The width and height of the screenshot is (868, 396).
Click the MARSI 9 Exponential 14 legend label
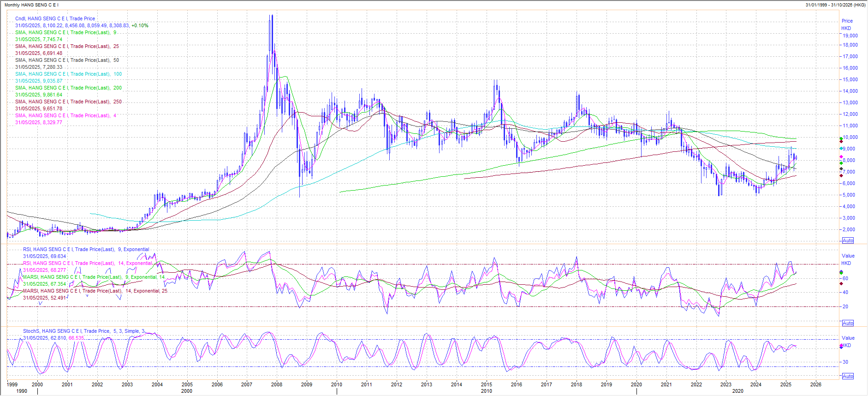point(94,277)
